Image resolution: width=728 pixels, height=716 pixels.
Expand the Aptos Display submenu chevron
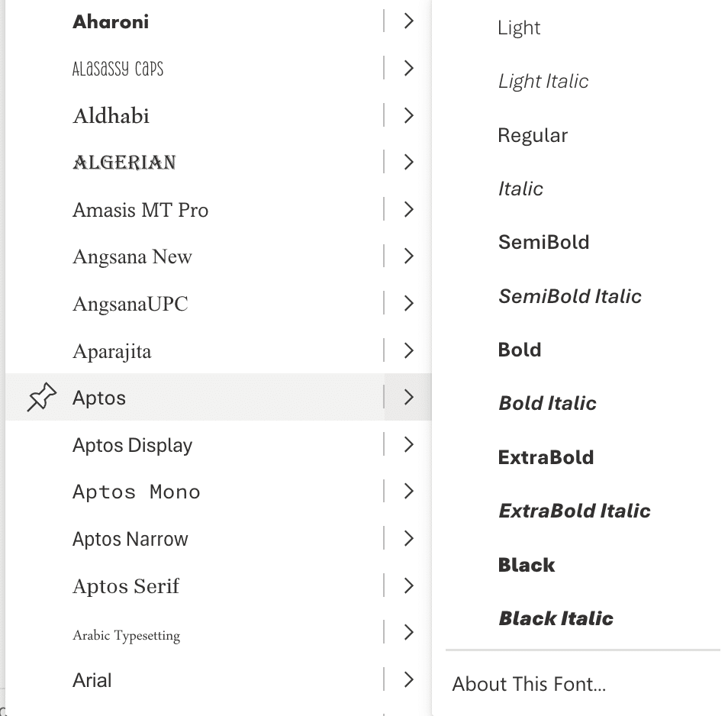pyautogui.click(x=408, y=445)
